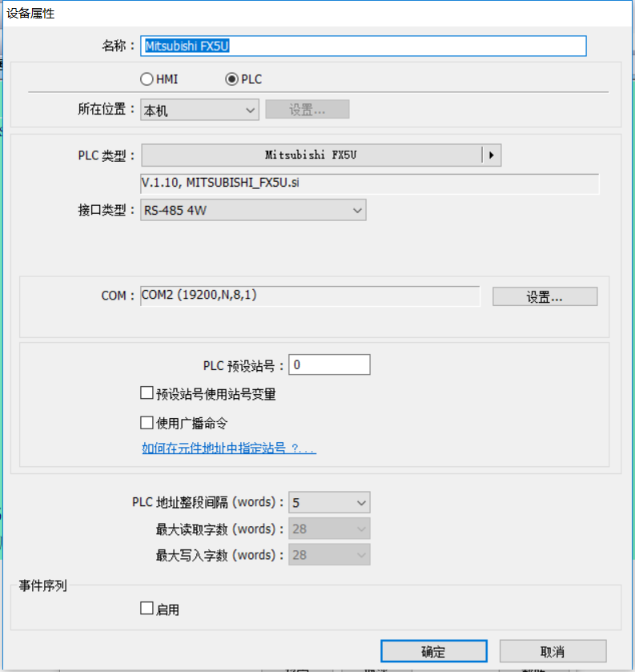Toggle the 使用广播命令 checkbox

pos(147,422)
